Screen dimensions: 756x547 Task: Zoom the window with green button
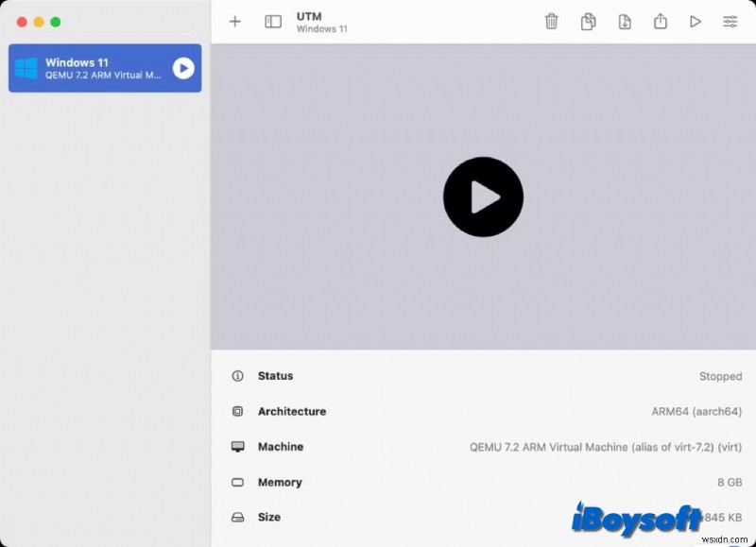[x=56, y=22]
